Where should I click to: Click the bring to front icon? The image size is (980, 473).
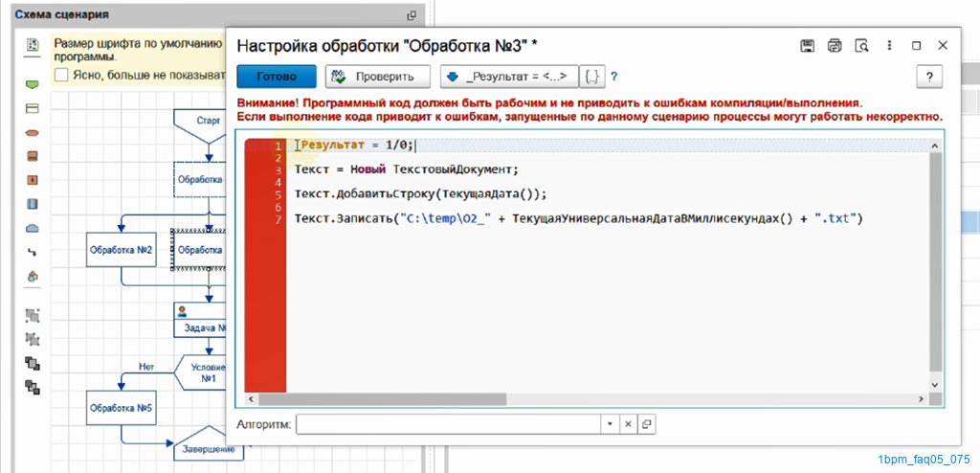pos(33,364)
